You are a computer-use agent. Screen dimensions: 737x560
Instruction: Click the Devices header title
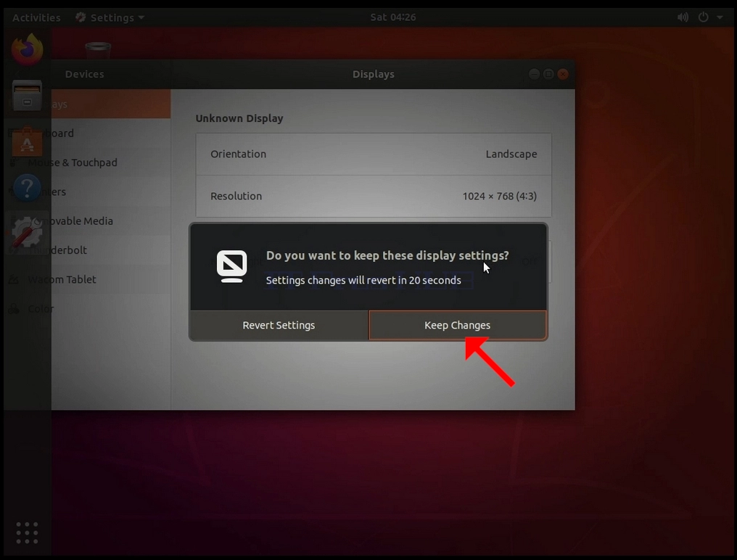click(x=85, y=74)
